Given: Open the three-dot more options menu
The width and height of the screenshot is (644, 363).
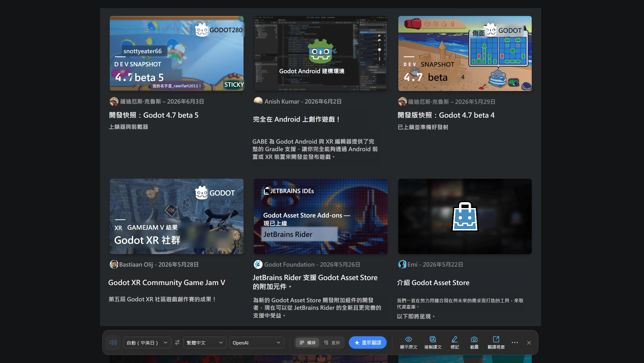Looking at the screenshot, I should (515, 343).
